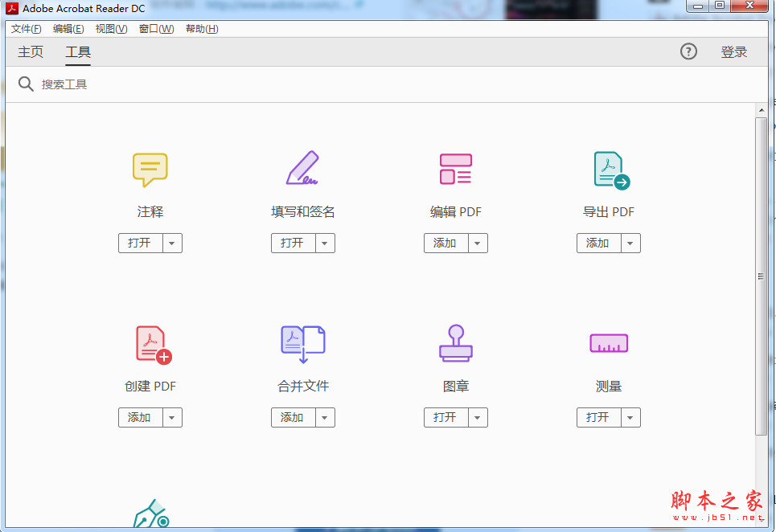The image size is (776, 532).
Task: Click the 创建 PDF tool label
Action: point(150,387)
